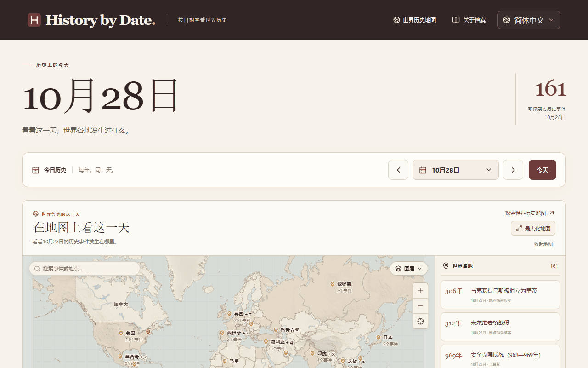Open the 图层 layers dropdown

pos(409,269)
